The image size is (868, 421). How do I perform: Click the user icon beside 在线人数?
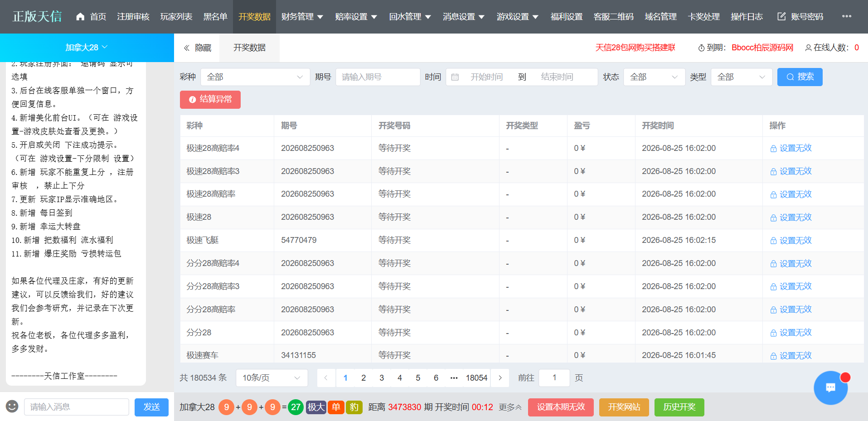(808, 48)
